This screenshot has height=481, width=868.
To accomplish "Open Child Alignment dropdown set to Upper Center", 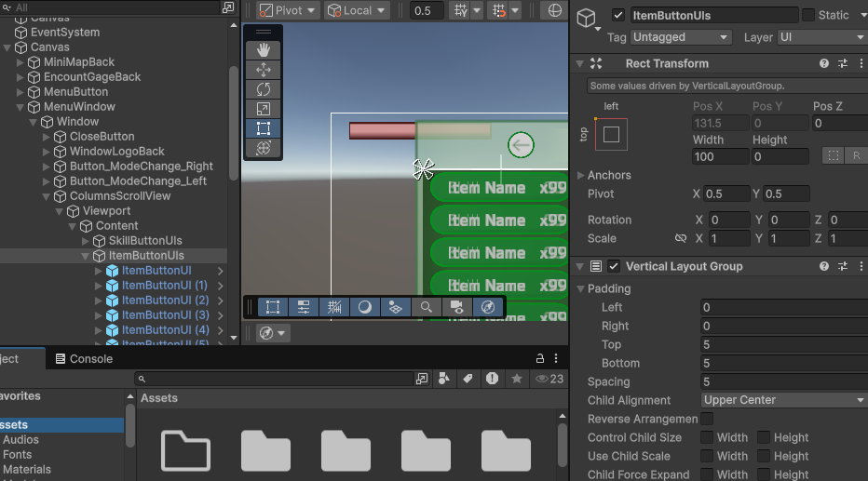I will coord(783,400).
